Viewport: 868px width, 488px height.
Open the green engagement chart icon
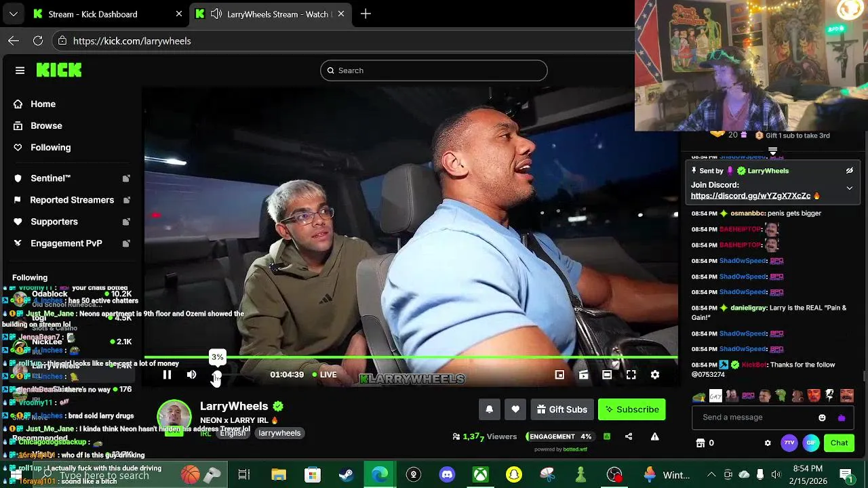pos(607,436)
